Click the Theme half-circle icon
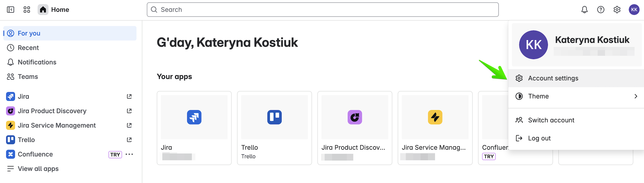Screen dimensions: 644x183 (x=519, y=96)
